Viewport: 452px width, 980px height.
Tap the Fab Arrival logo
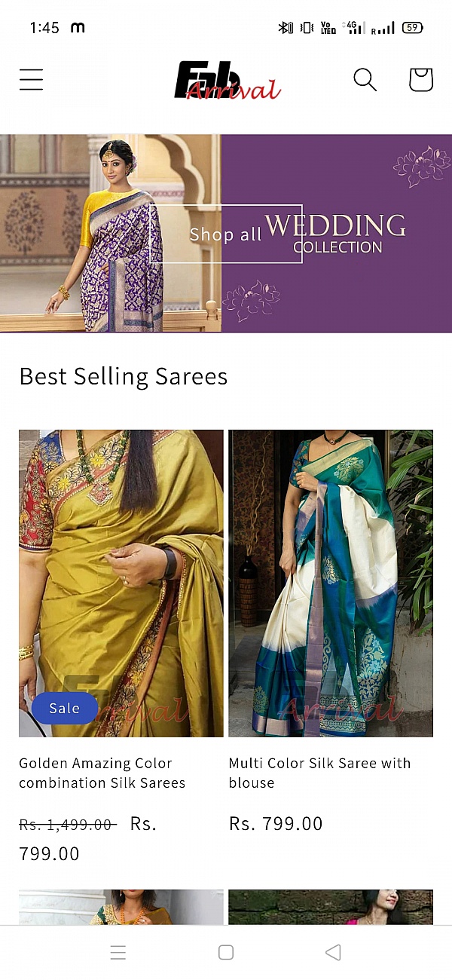(x=228, y=81)
